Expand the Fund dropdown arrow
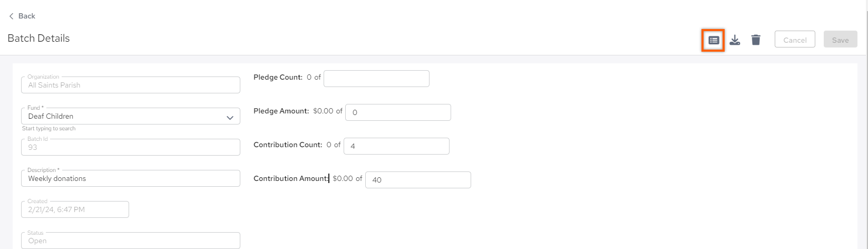Image resolution: width=868 pixels, height=249 pixels. point(230,117)
